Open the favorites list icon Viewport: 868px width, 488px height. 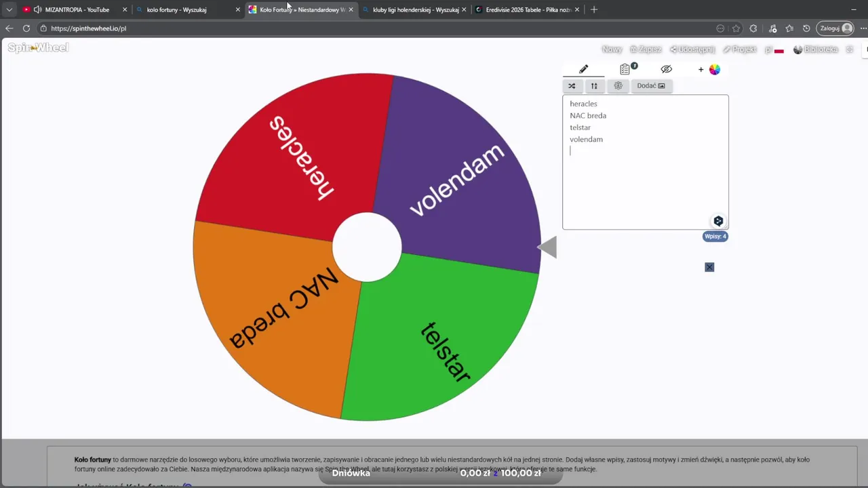coord(789,28)
